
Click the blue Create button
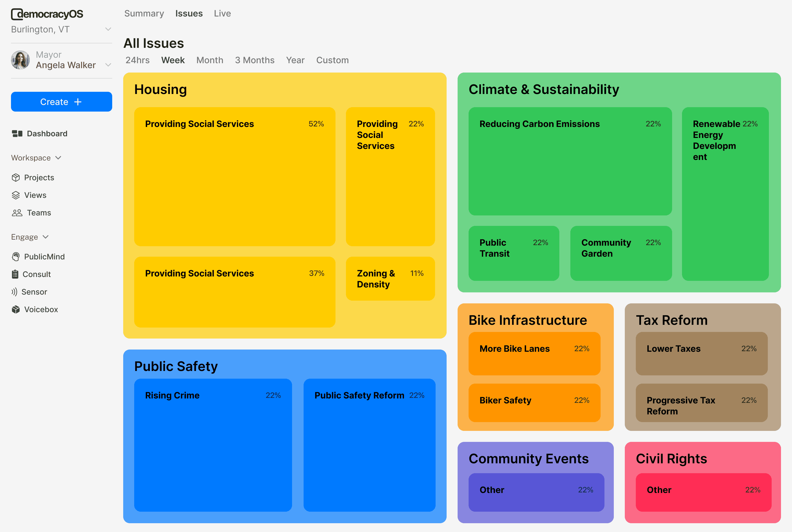coord(61,102)
